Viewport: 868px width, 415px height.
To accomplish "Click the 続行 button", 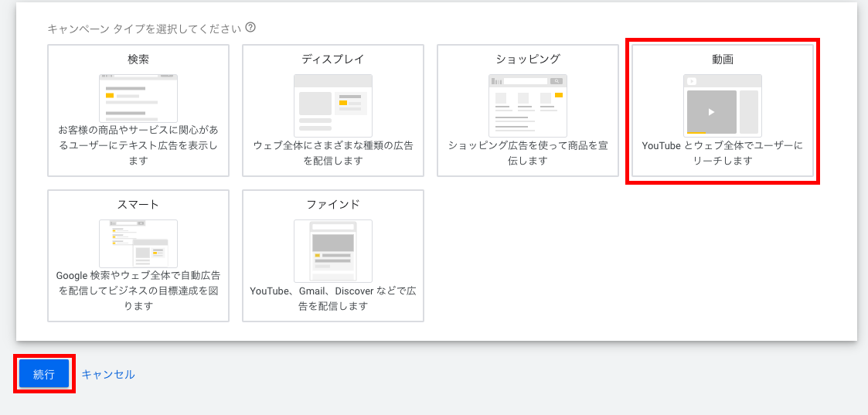I will [44, 374].
